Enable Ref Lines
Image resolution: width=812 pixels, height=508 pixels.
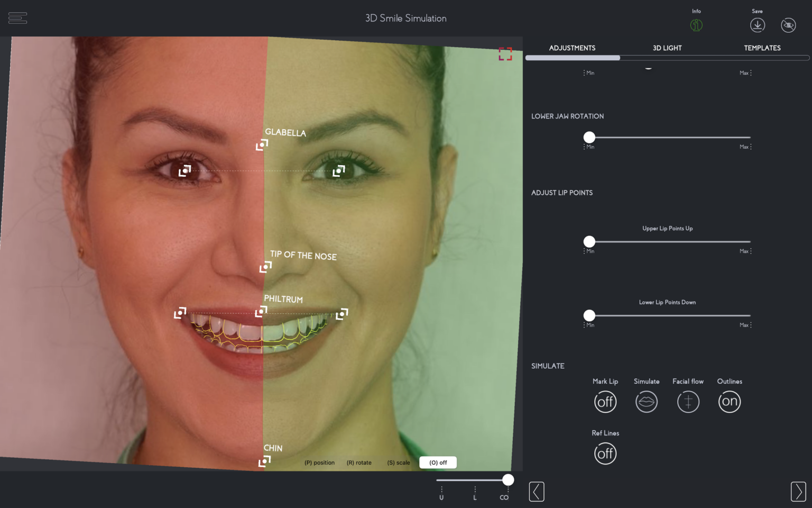click(605, 453)
